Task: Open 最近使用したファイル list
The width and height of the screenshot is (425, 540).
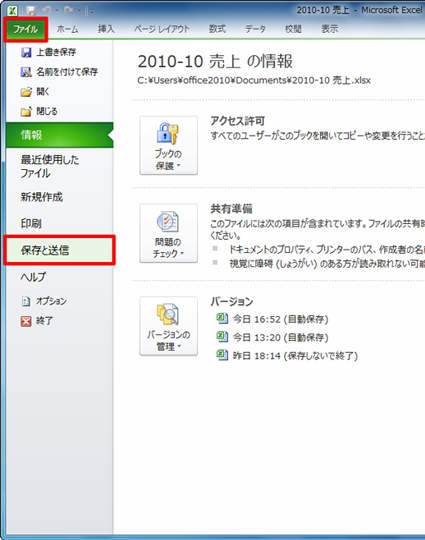Action: click(50, 166)
